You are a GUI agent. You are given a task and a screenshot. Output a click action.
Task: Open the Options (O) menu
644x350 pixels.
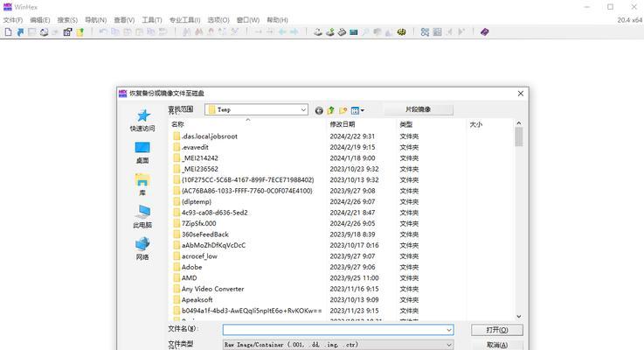pos(218,20)
